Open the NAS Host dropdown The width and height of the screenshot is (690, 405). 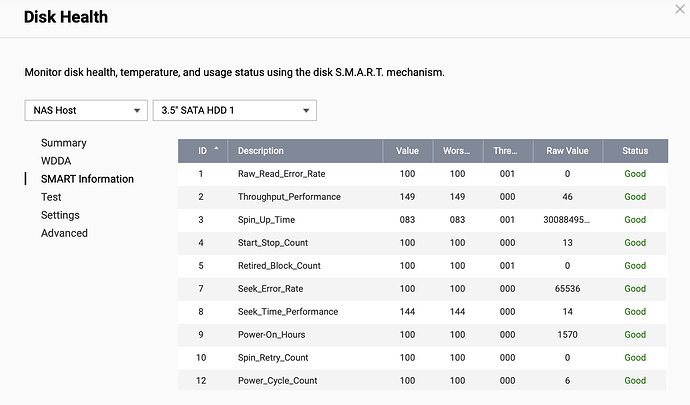pyautogui.click(x=85, y=110)
